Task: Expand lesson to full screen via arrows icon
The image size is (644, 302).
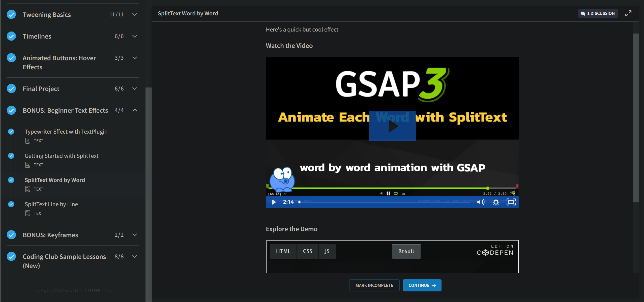Action: click(628, 13)
